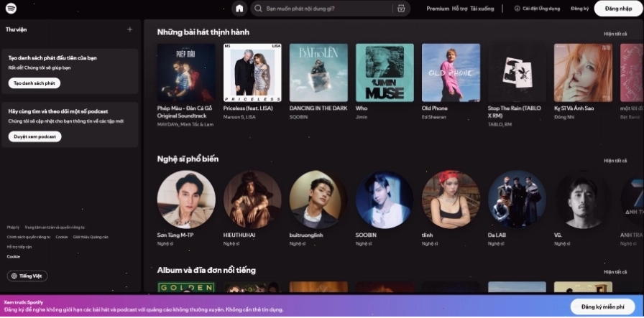This screenshot has height=318, width=644.
Task: Open tlinh artist photo
Action: tap(451, 200)
